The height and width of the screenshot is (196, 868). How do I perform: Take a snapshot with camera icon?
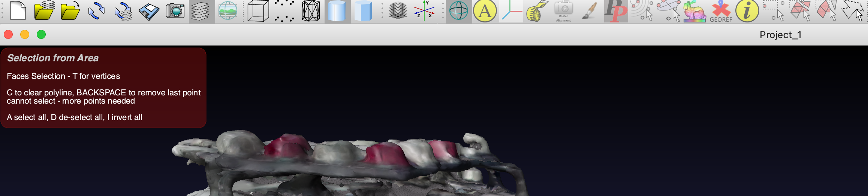(x=175, y=11)
